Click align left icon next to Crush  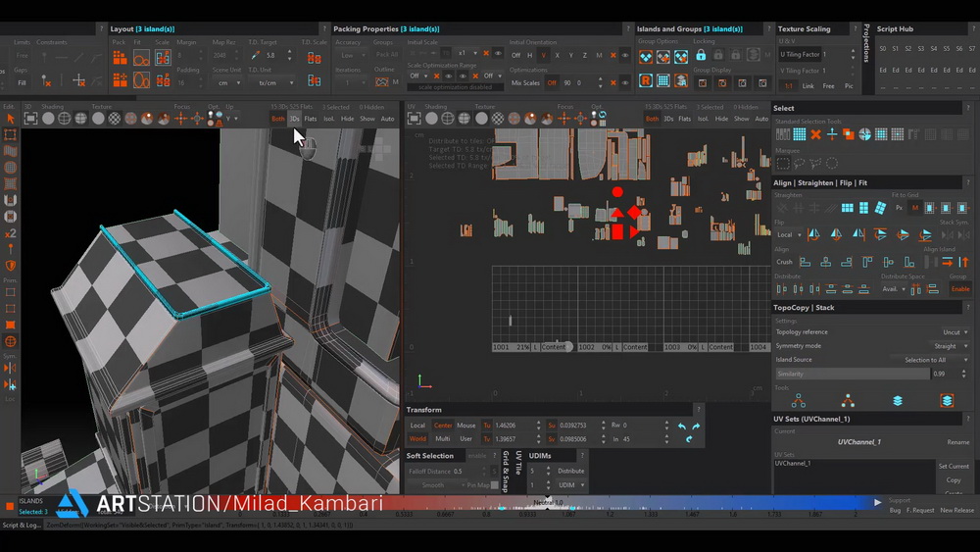coord(805,263)
